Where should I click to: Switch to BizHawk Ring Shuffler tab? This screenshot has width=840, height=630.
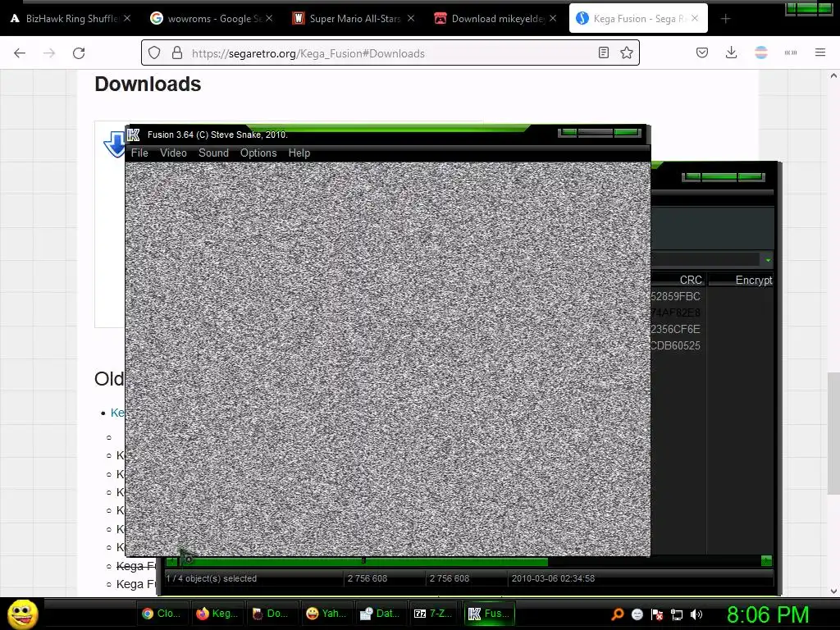[x=71, y=19]
